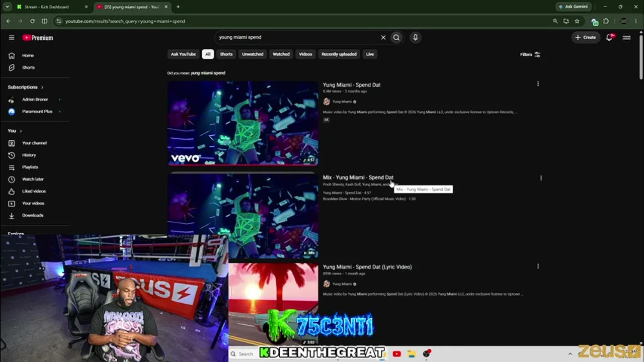644x362 pixels.
Task: Click the Your videos icon
Action: click(12, 203)
